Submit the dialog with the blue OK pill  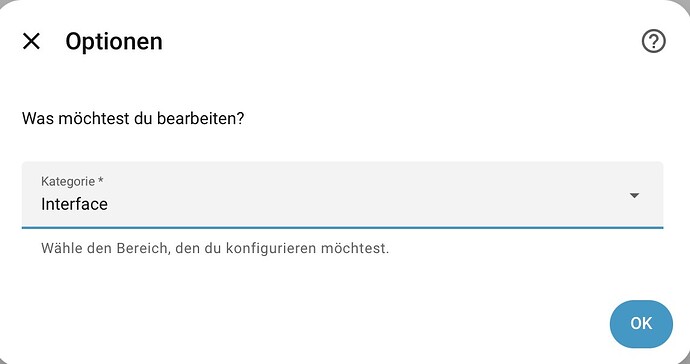tap(641, 324)
